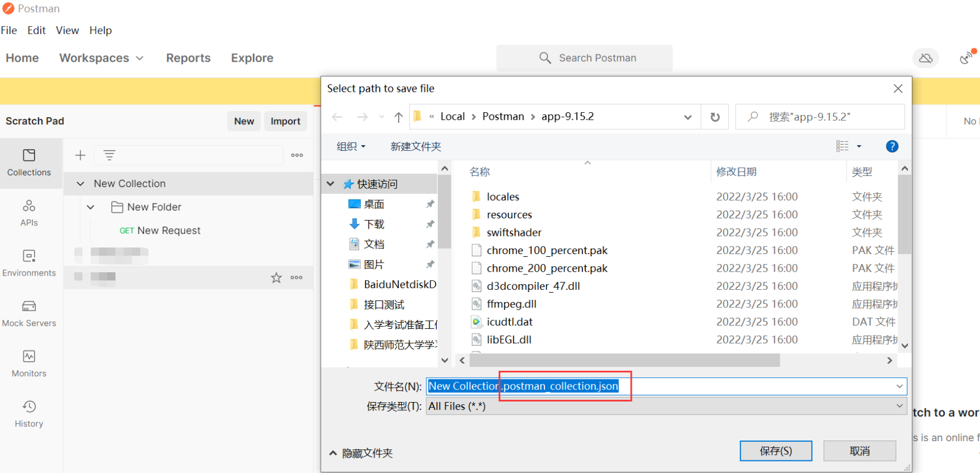Image resolution: width=980 pixels, height=473 pixels.
Task: Click the file list horizontal scrollbar
Action: tap(624, 360)
